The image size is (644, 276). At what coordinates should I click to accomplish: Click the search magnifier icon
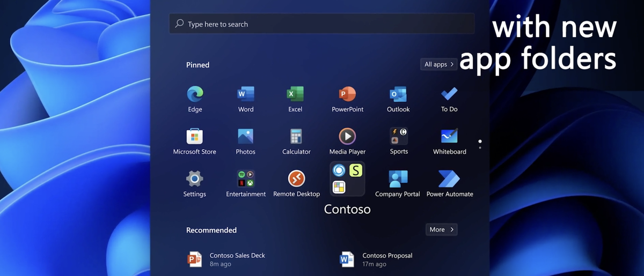tap(180, 24)
